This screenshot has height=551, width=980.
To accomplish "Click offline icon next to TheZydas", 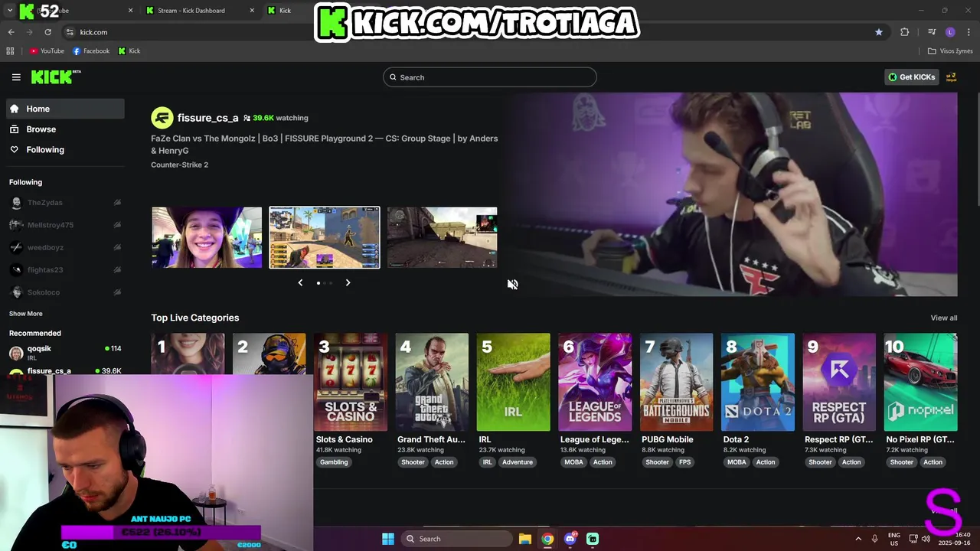I will pyautogui.click(x=117, y=203).
